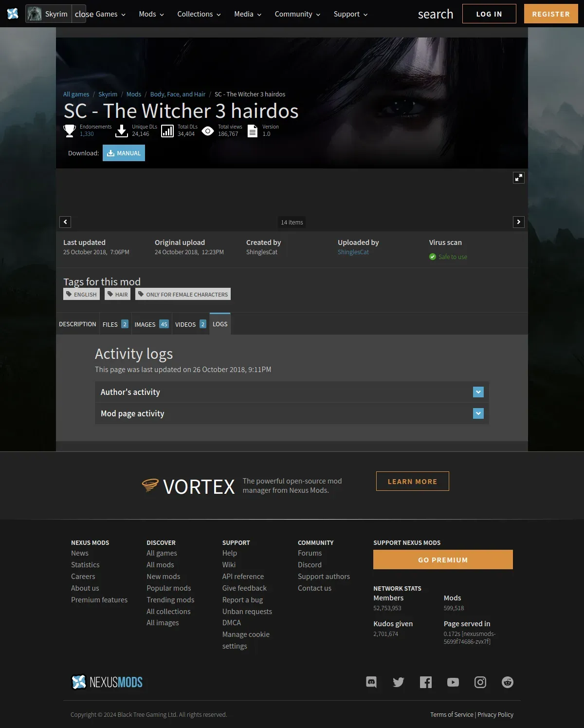Open the Reddit social icon in footer
Image resolution: width=584 pixels, height=728 pixels.
click(x=508, y=682)
